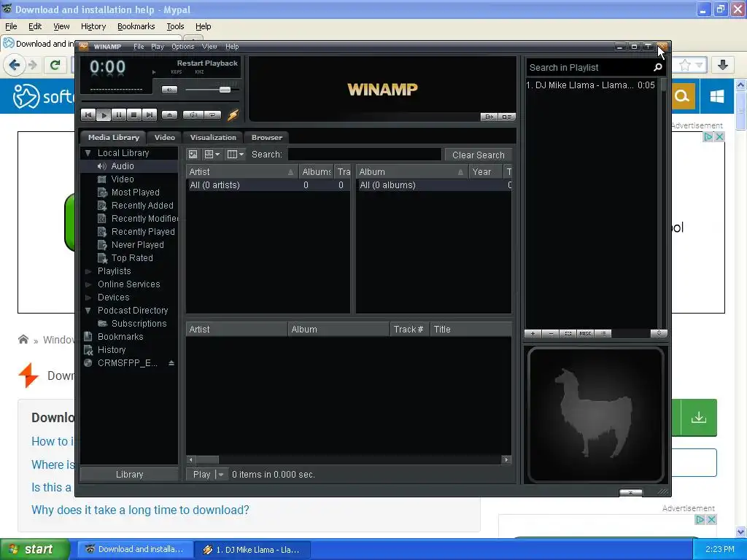This screenshot has width=747, height=560.
Task: Switch to the Visualization tab
Action: (x=213, y=137)
